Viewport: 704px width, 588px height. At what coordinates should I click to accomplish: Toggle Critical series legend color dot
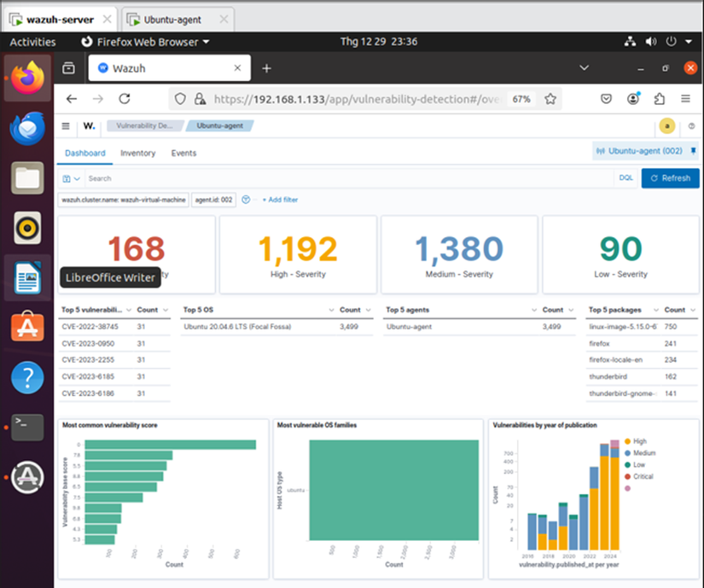click(x=628, y=476)
